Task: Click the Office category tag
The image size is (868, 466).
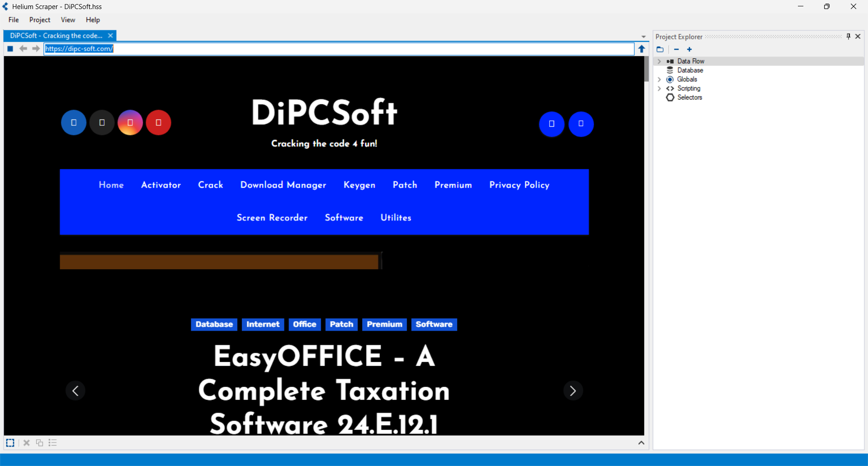Action: [x=305, y=324]
